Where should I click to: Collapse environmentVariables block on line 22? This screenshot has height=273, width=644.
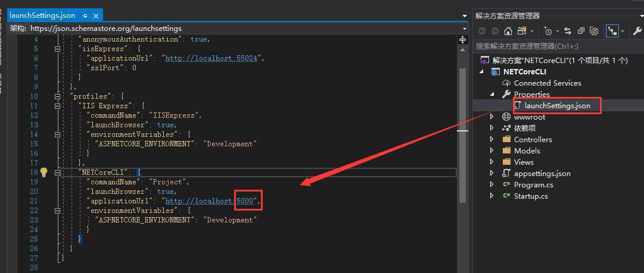(58, 211)
